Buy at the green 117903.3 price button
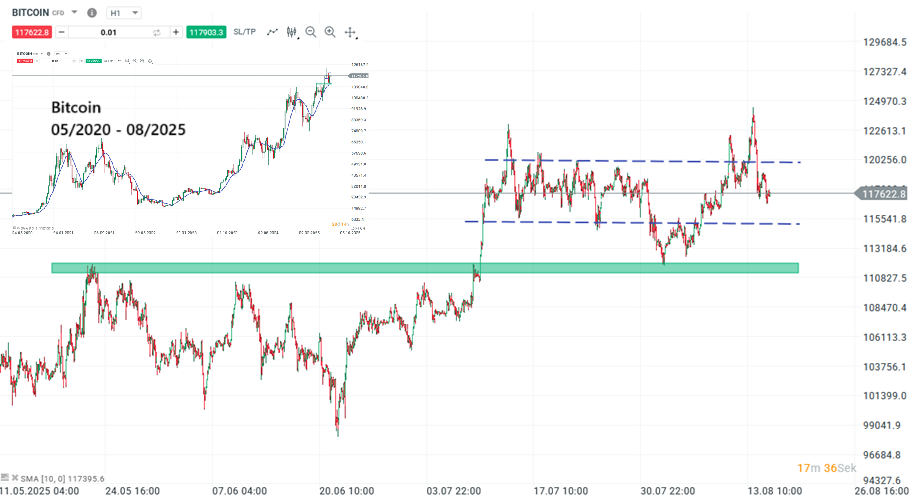Image resolution: width=912 pixels, height=501 pixels. point(206,32)
